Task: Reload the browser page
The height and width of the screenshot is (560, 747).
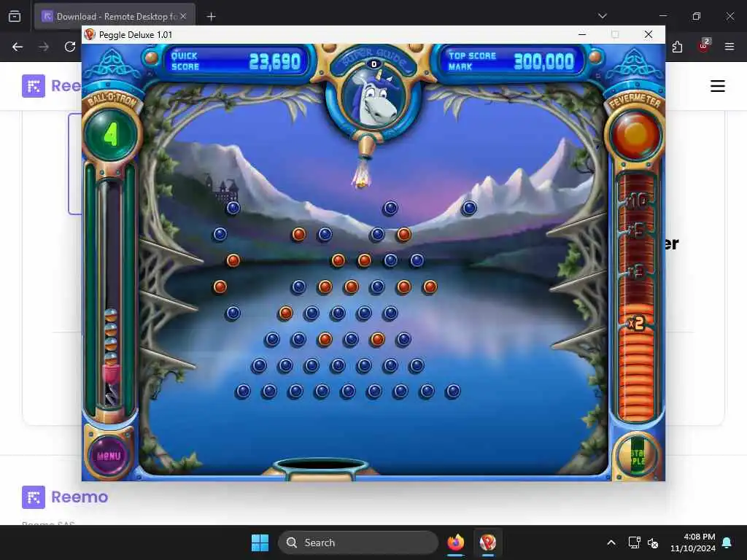Action: [70, 47]
